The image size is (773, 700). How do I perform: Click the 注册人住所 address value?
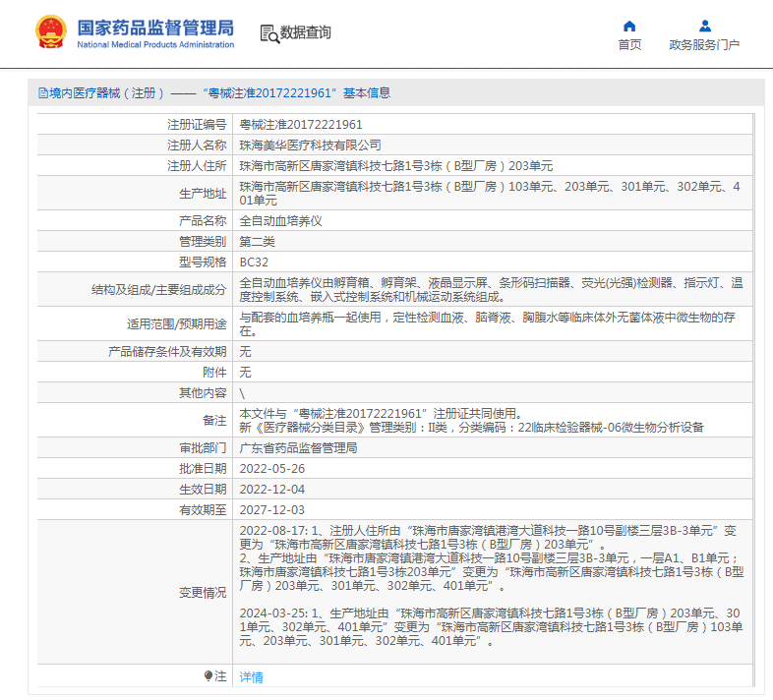396,166
